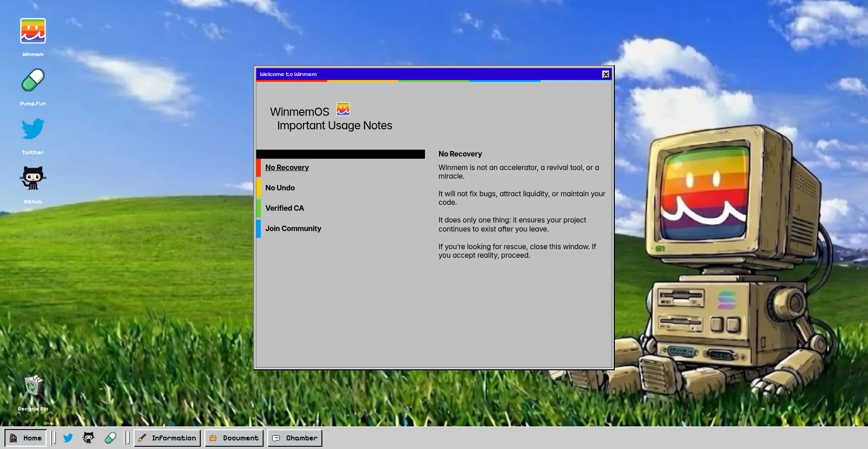Image resolution: width=868 pixels, height=449 pixels.
Task: Open the Join Community section
Action: (x=293, y=228)
